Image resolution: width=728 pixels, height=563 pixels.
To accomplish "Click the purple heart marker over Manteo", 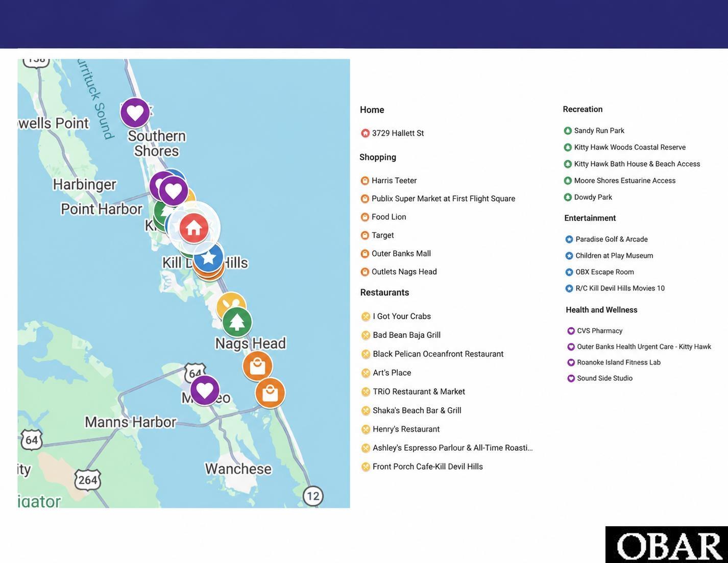I will click(x=205, y=390).
